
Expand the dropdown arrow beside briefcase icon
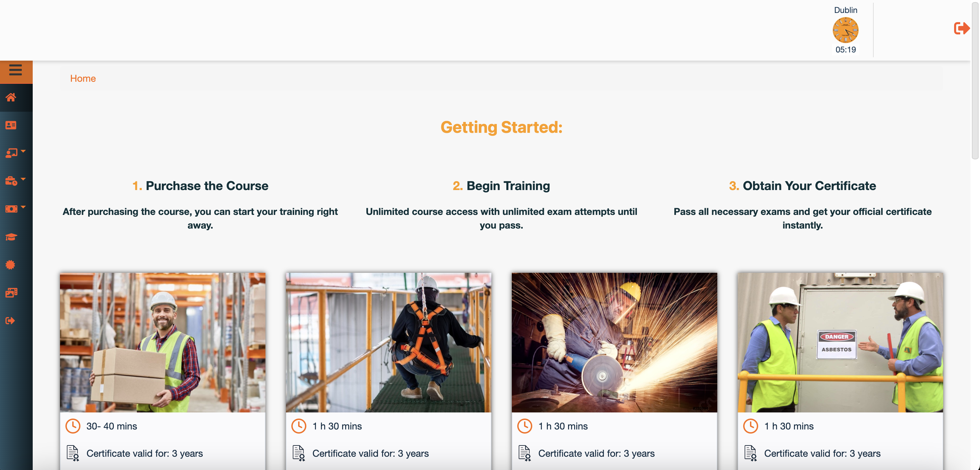coord(23,179)
